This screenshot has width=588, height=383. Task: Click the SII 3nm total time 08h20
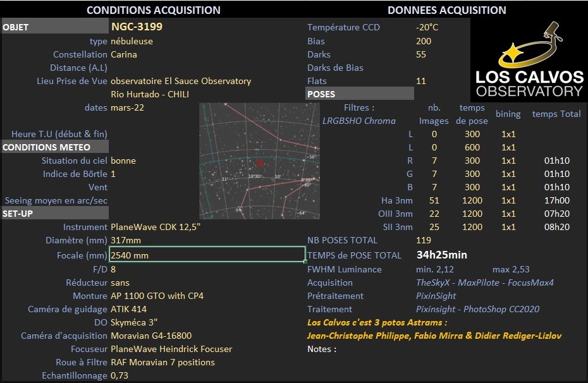pyautogui.click(x=557, y=227)
